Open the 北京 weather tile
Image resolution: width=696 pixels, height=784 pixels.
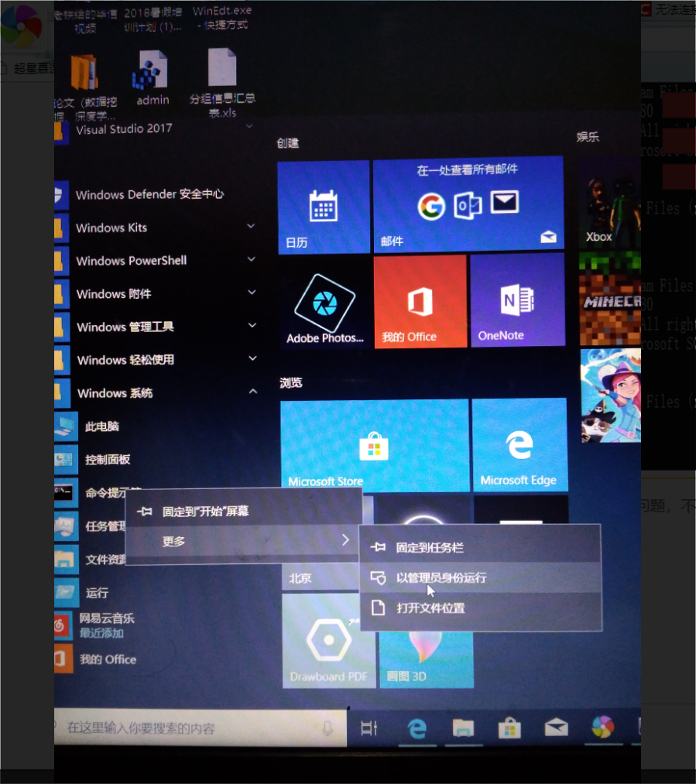(x=321, y=577)
